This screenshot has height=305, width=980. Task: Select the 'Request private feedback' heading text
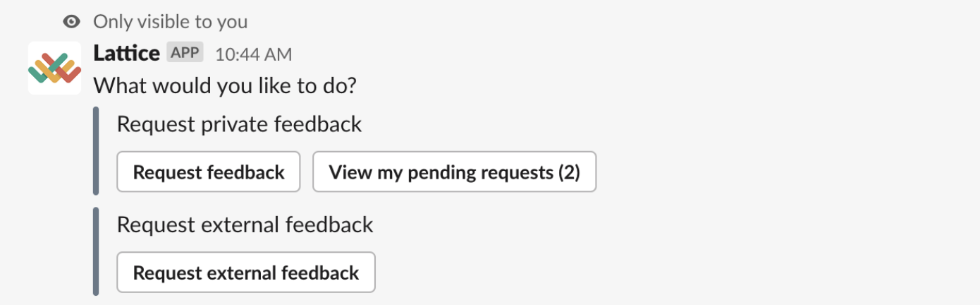coord(239,125)
